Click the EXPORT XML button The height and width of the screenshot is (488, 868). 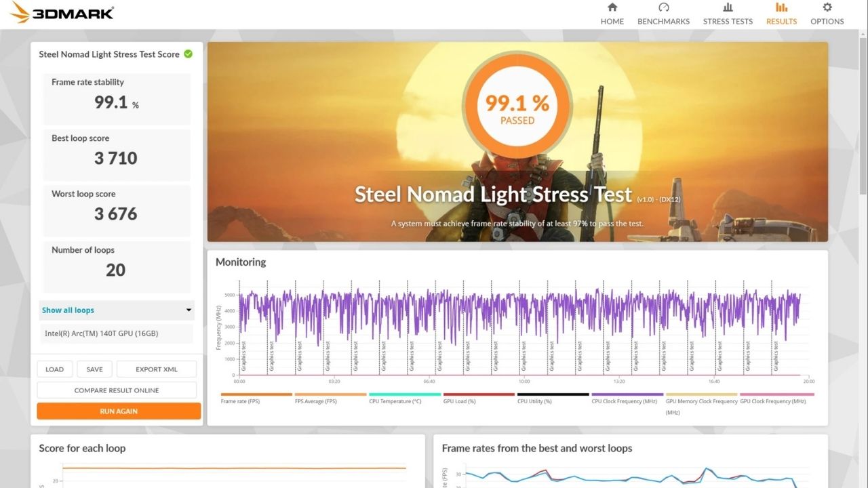click(x=157, y=369)
